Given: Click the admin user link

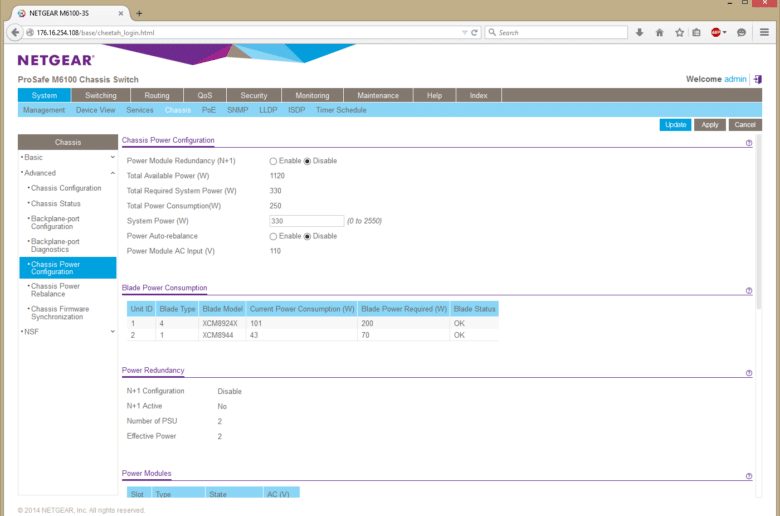Looking at the screenshot, I should tap(735, 79).
